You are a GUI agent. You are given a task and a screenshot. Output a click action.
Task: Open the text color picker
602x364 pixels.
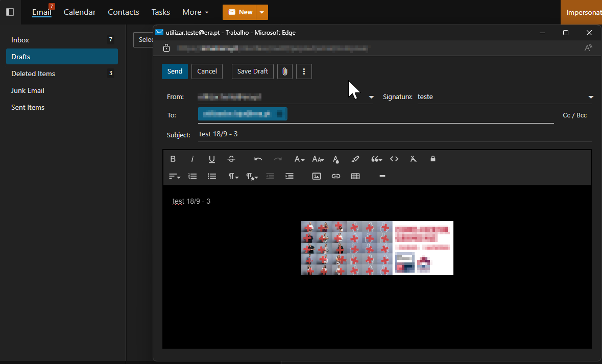[336, 159]
